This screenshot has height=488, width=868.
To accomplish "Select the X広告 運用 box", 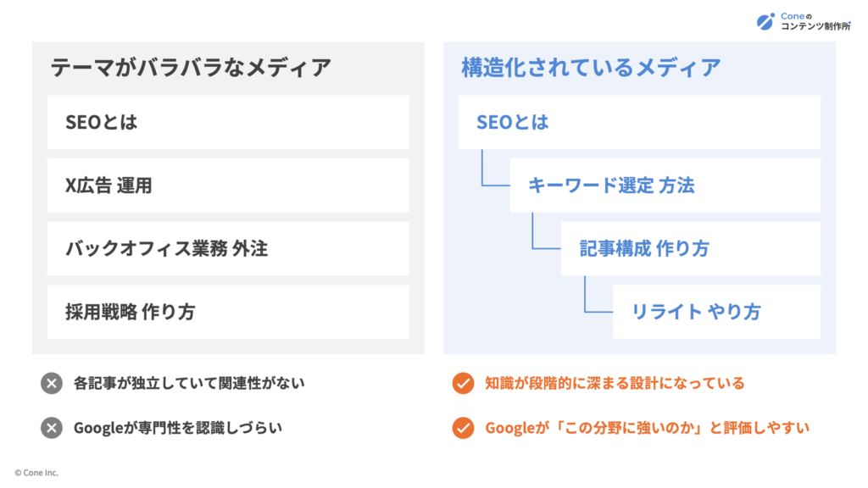I will click(x=228, y=186).
